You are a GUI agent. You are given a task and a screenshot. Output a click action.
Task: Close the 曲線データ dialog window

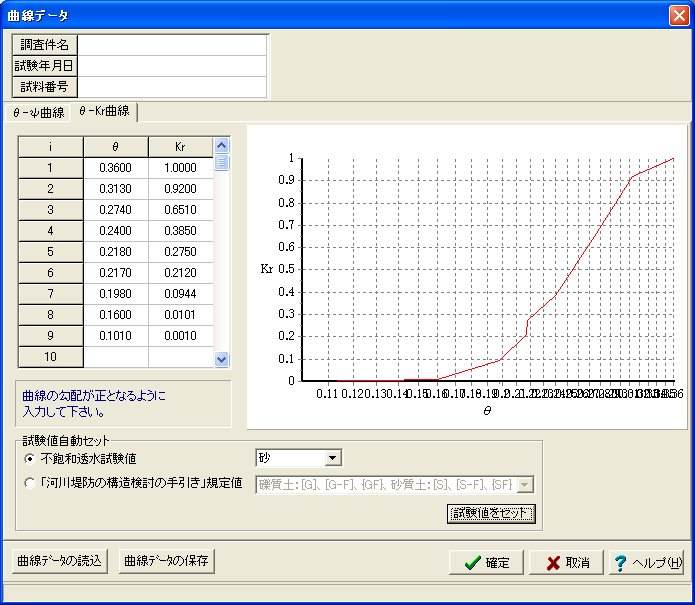tap(679, 16)
